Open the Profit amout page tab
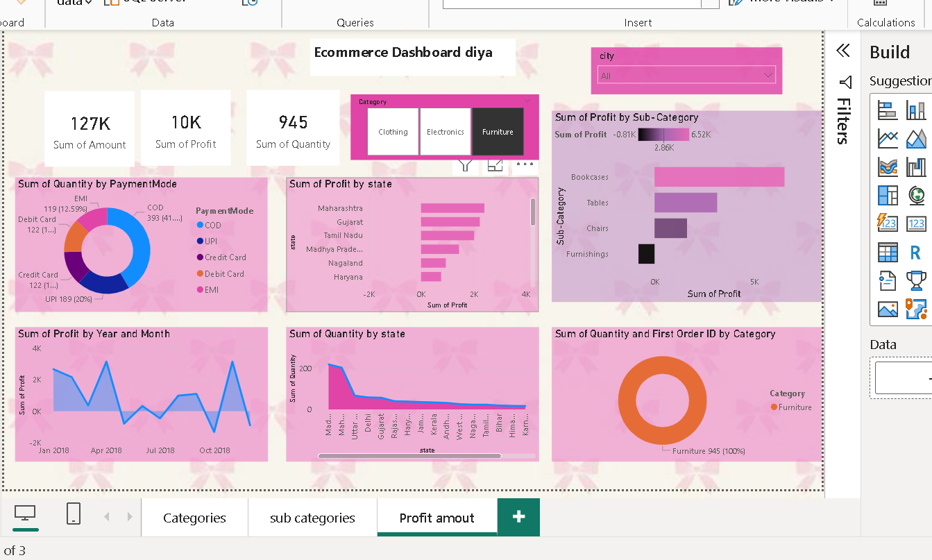 [437, 517]
